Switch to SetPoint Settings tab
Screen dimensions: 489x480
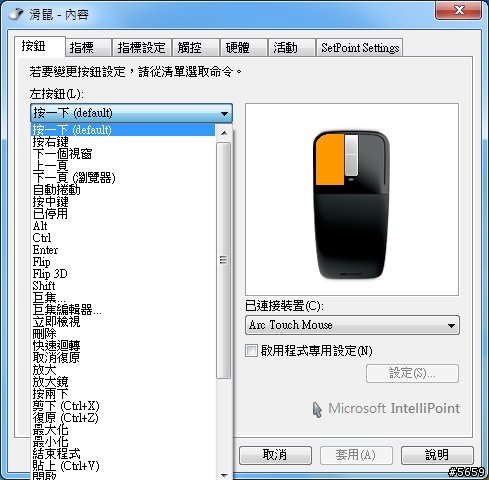[x=360, y=48]
